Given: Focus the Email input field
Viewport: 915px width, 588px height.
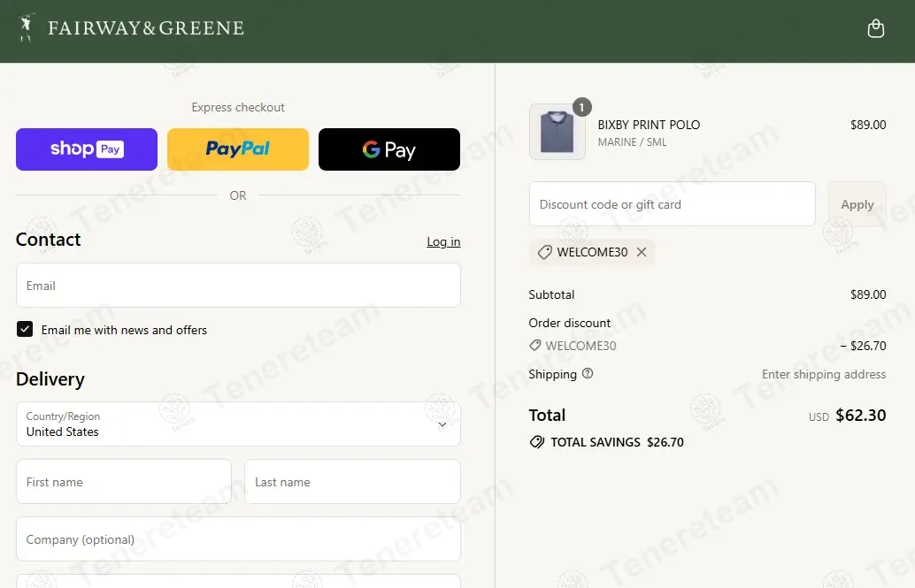Looking at the screenshot, I should pyautogui.click(x=237, y=286).
